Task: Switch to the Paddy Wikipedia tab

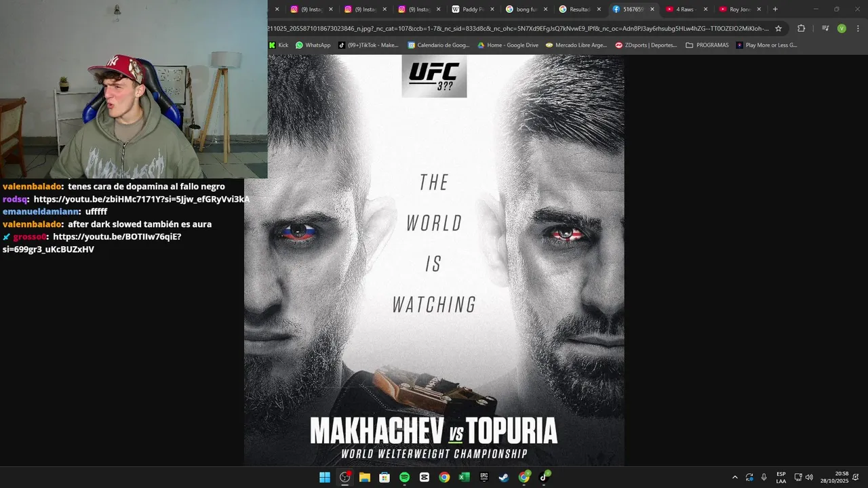Action: click(472, 9)
